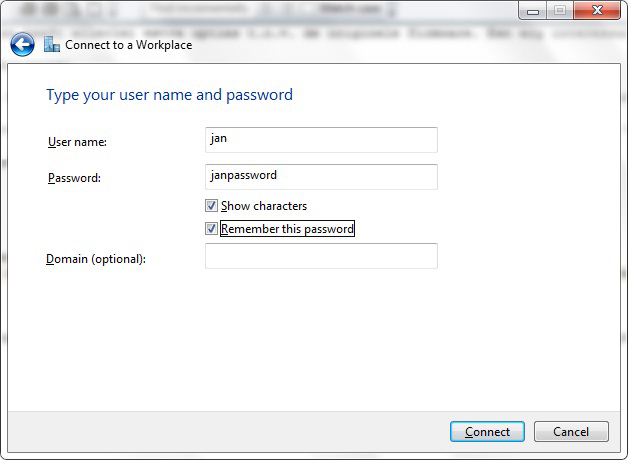Screen dimensions: 631x465
Task: Close the dialog with the red X
Action: coord(595,11)
